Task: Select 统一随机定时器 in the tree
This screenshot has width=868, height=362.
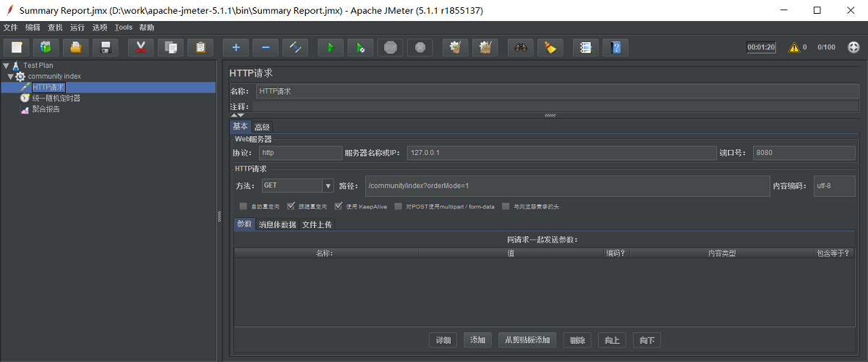Action: tap(56, 98)
